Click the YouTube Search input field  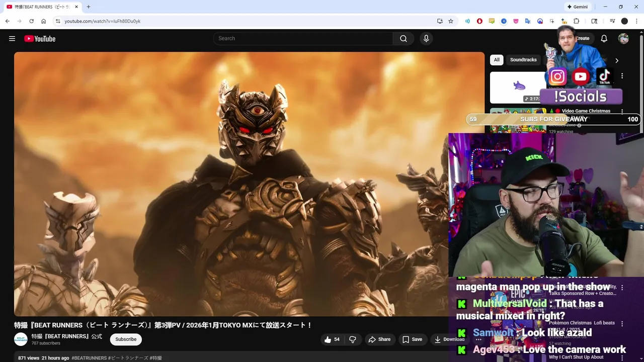[x=303, y=39]
